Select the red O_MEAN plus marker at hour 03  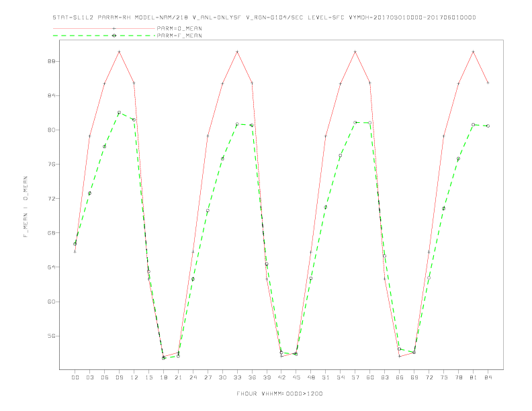coord(89,136)
